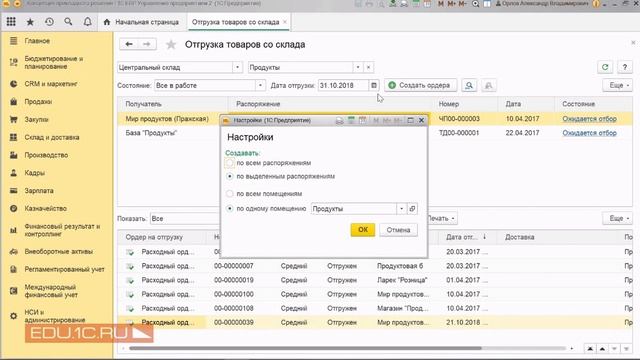The width and height of the screenshot is (640, 360).
Task: Click Производство factory icon
Action: [13, 155]
